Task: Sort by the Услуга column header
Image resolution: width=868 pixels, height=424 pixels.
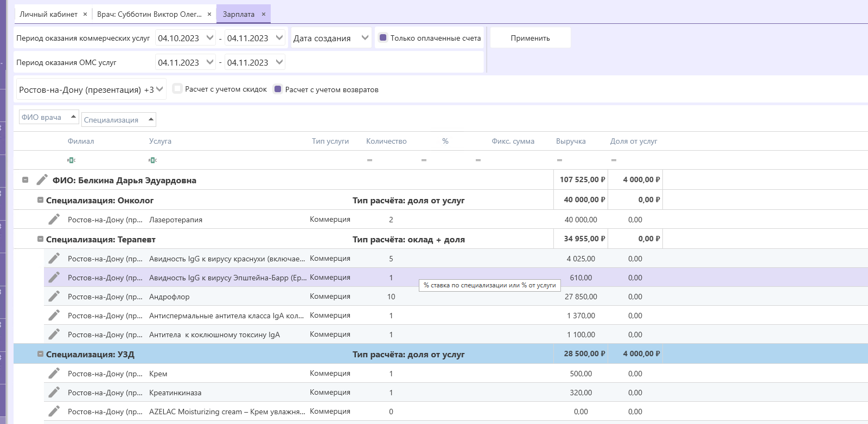Action: click(160, 141)
